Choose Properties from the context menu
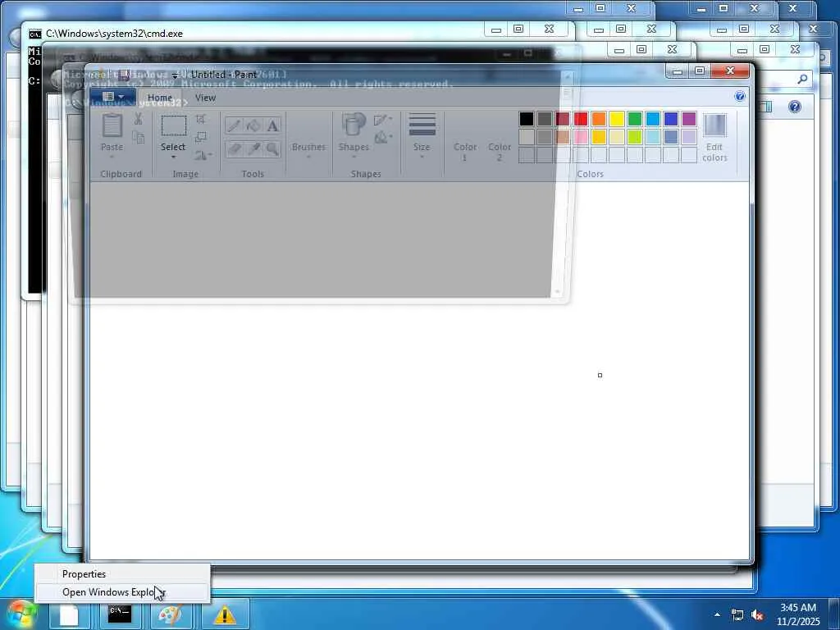This screenshot has height=630, width=840. click(122, 573)
